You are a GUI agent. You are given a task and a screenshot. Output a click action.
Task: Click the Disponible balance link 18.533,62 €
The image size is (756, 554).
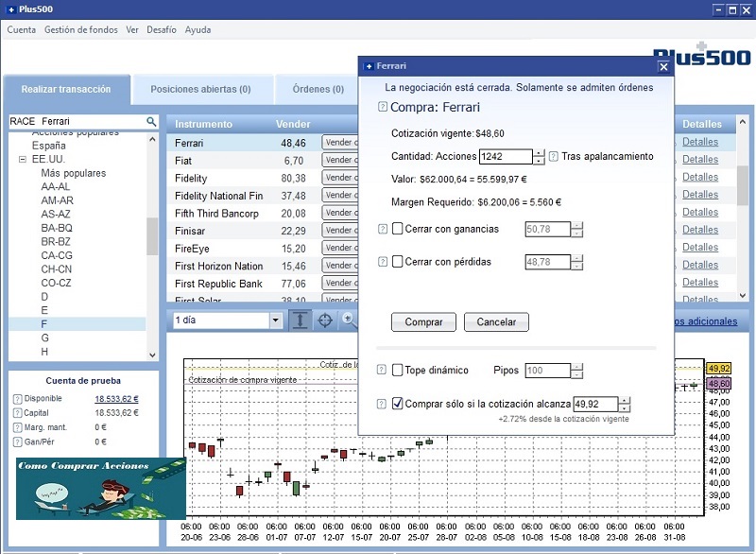116,399
